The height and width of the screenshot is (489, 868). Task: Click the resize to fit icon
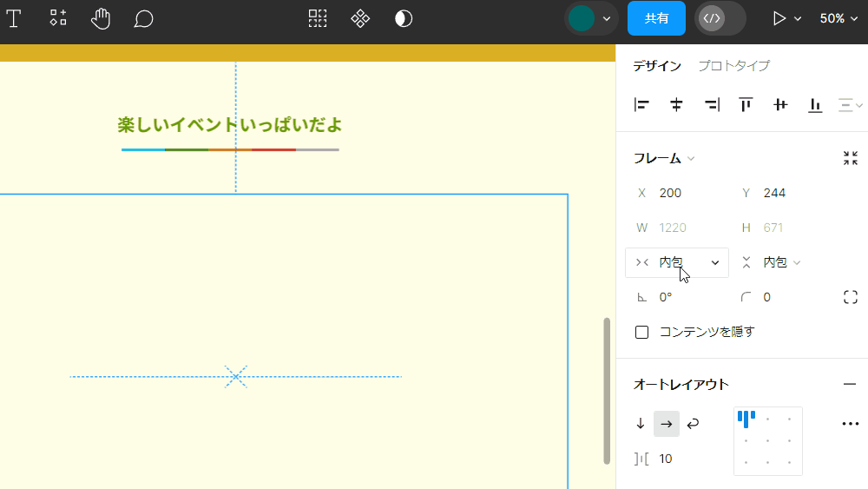point(851,158)
